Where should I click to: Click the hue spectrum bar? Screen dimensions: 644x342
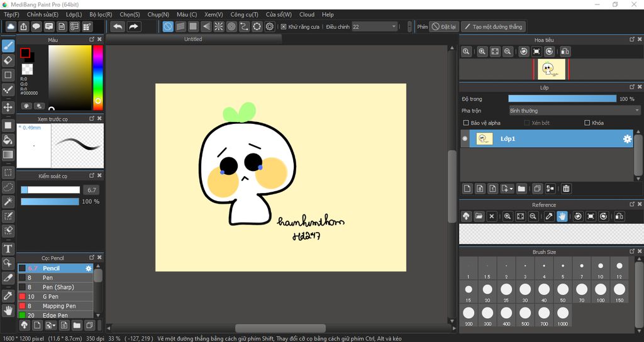pos(97,77)
